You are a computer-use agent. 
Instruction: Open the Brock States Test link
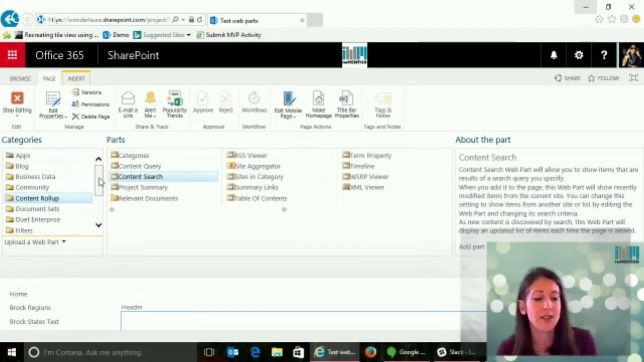(x=34, y=322)
